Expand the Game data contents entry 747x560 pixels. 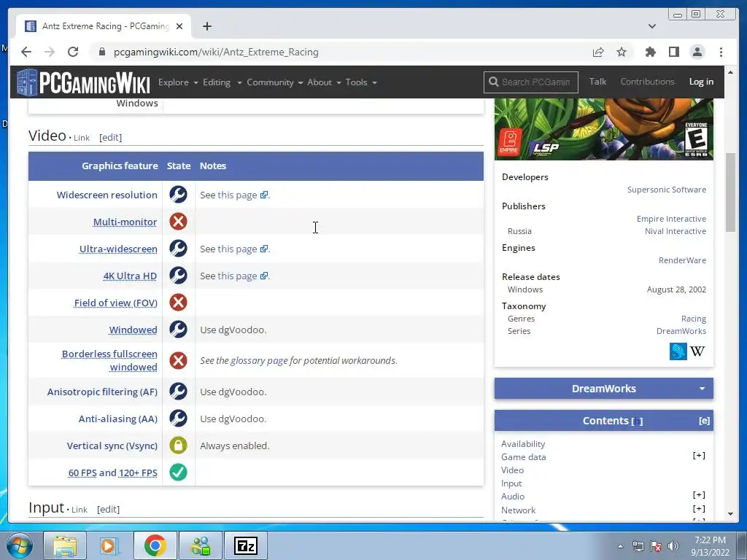point(698,456)
